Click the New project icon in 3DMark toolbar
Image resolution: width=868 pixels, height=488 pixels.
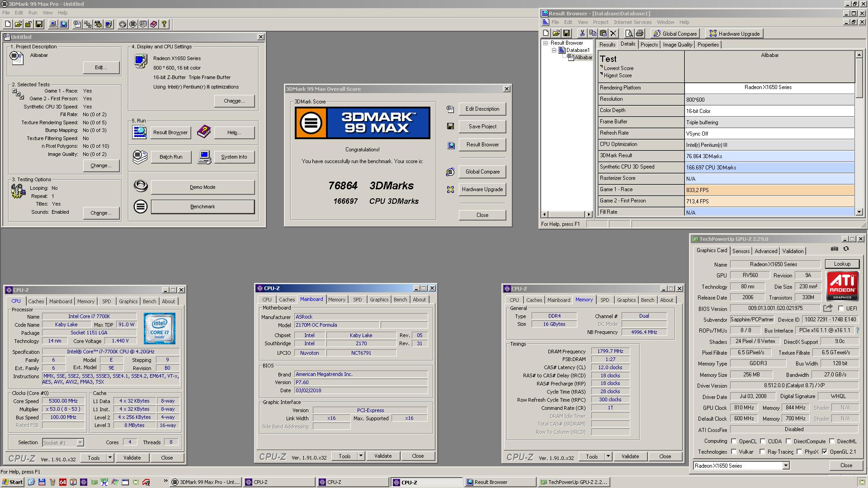(8, 24)
